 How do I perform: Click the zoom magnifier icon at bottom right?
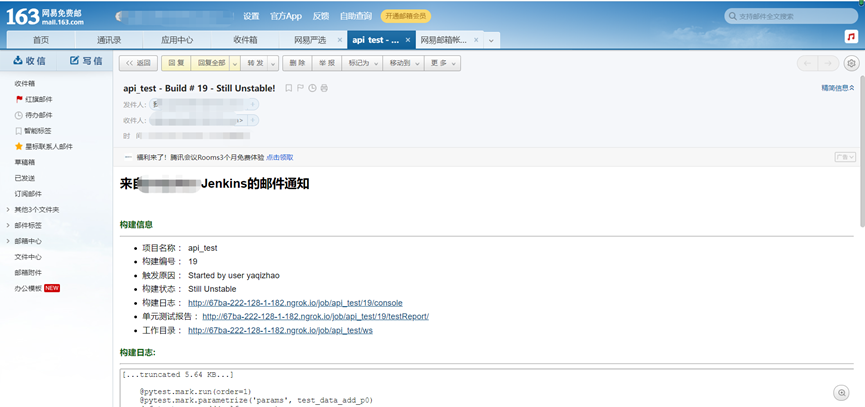point(842,393)
